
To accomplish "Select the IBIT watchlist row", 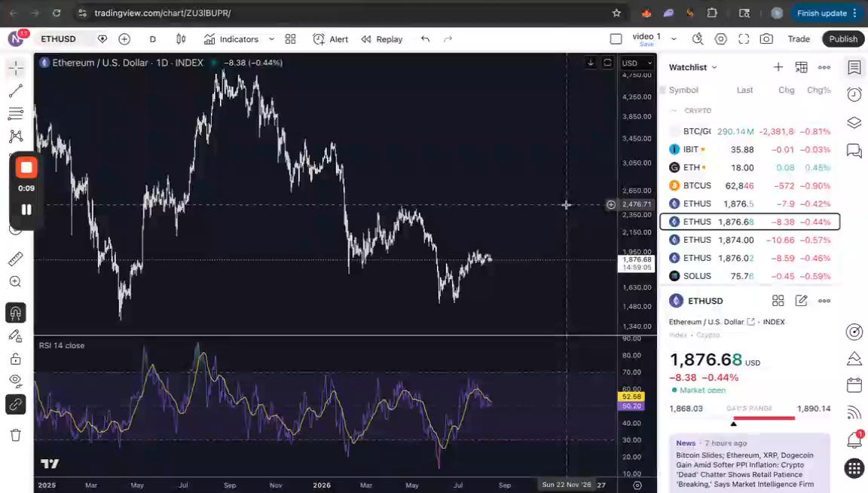I will click(750, 149).
